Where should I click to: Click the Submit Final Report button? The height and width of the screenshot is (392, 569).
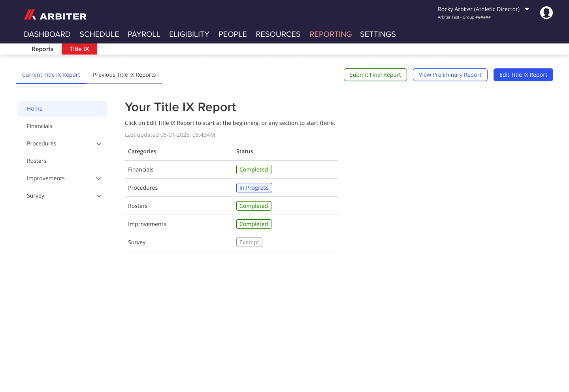coord(375,75)
